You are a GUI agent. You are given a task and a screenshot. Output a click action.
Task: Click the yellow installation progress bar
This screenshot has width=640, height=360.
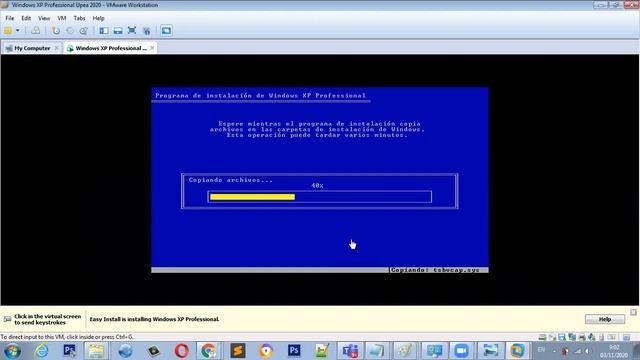(x=252, y=197)
